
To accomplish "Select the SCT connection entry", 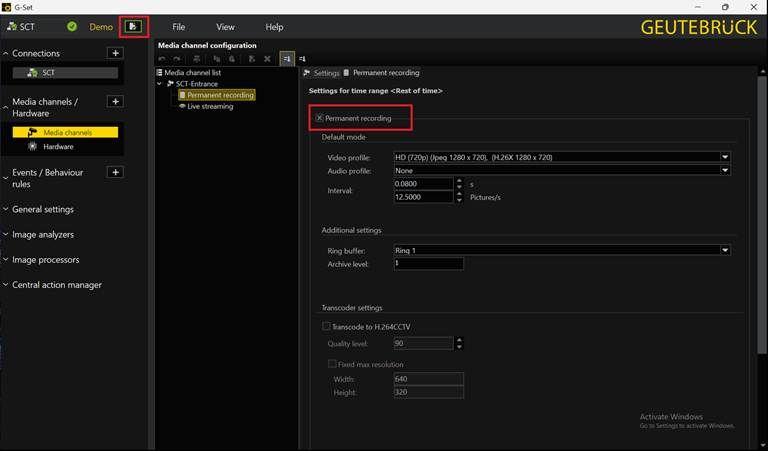I will tap(65, 72).
